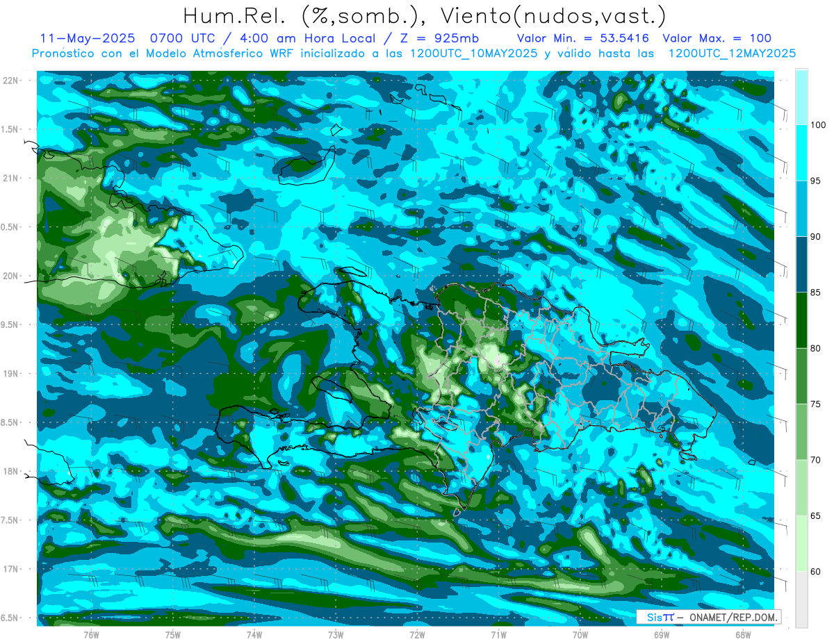Click the colorbar value '80'
Image resolution: width=834 pixels, height=644 pixels.
[816, 348]
